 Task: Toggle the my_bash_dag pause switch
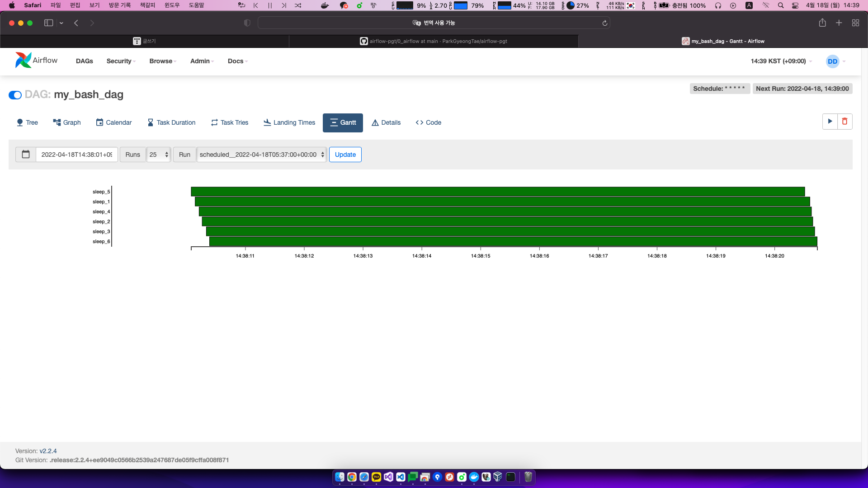click(x=15, y=95)
